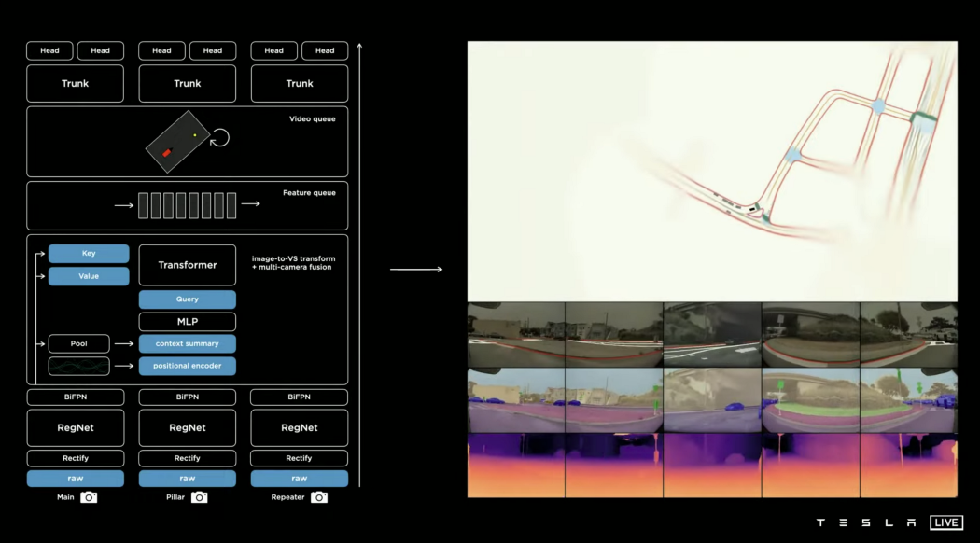Screen dimensions: 980x543
Task: Click the segmentation thumbnail with green grass overlay
Action: point(811,400)
